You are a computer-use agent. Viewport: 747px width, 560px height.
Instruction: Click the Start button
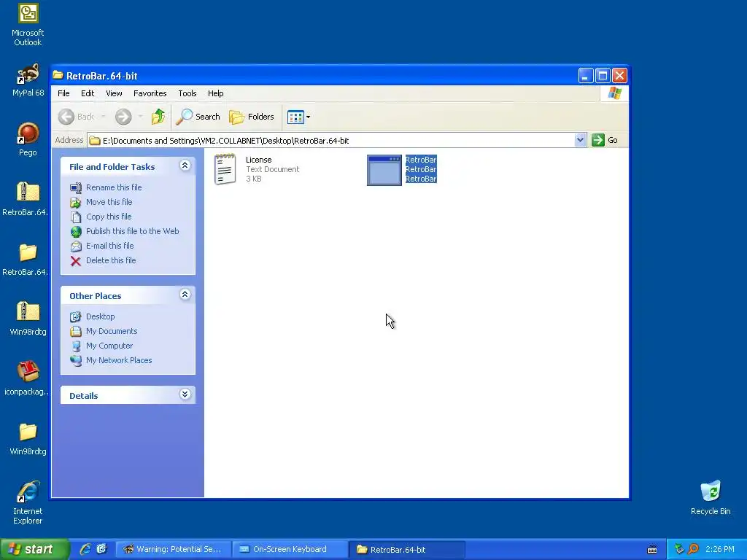pyautogui.click(x=34, y=549)
